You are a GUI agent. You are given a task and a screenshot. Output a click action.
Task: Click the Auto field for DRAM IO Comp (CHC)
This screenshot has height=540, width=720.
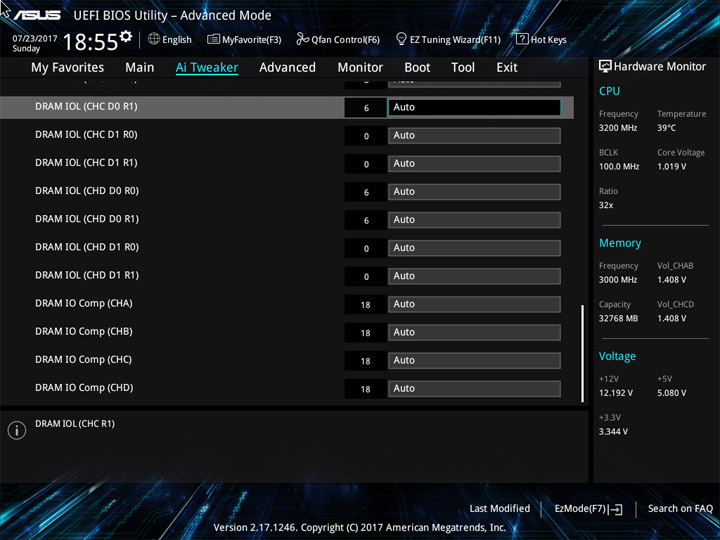tap(474, 360)
